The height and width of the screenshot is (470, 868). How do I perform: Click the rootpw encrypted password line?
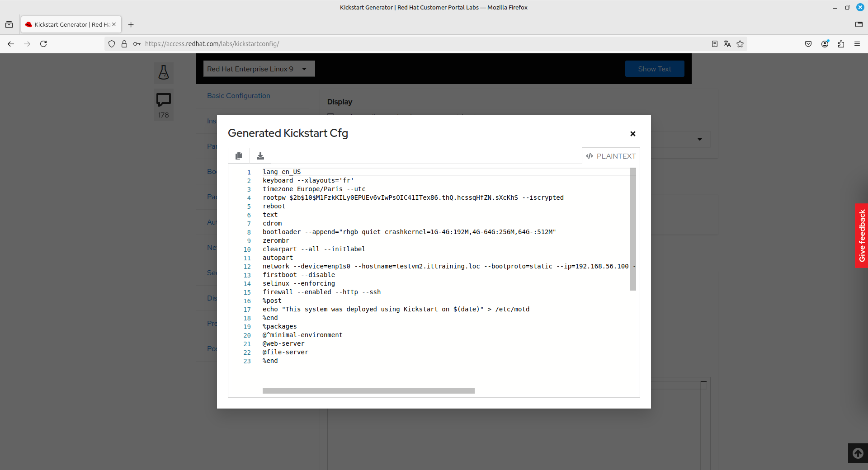coord(413,197)
